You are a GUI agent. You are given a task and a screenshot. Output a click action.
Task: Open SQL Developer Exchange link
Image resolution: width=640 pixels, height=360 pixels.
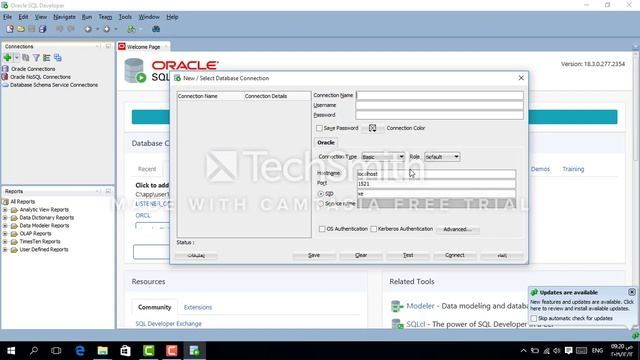(x=169, y=324)
